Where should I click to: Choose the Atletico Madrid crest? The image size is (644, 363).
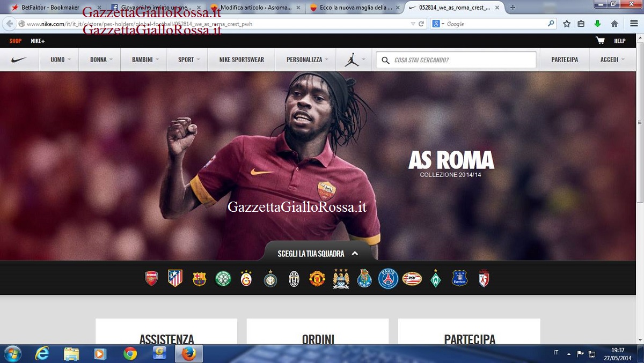(x=175, y=278)
